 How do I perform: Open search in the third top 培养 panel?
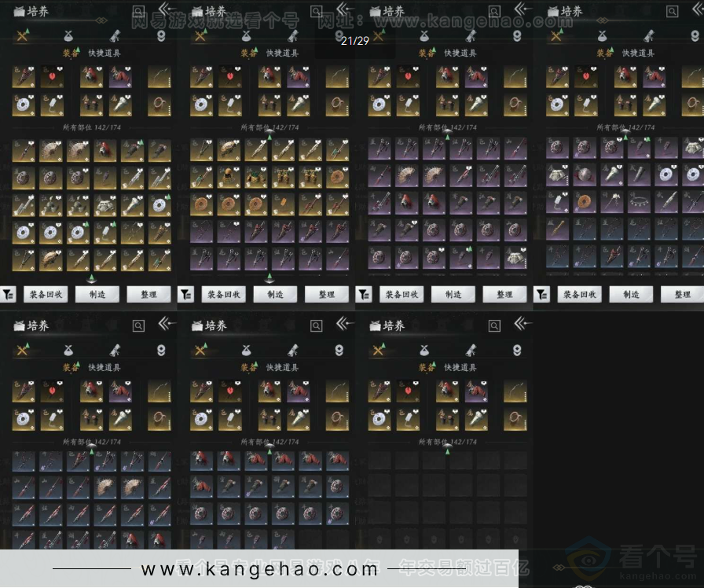coord(494,11)
